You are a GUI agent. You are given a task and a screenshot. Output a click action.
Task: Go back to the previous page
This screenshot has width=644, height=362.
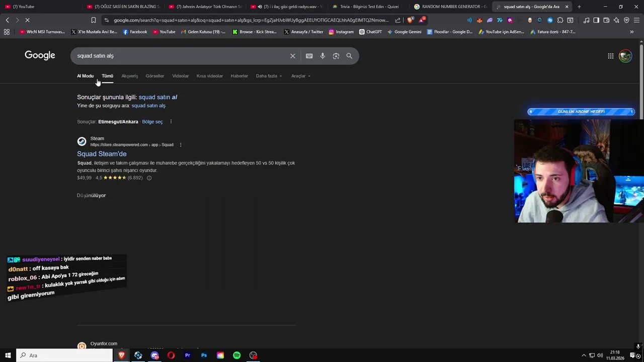pos(7,20)
